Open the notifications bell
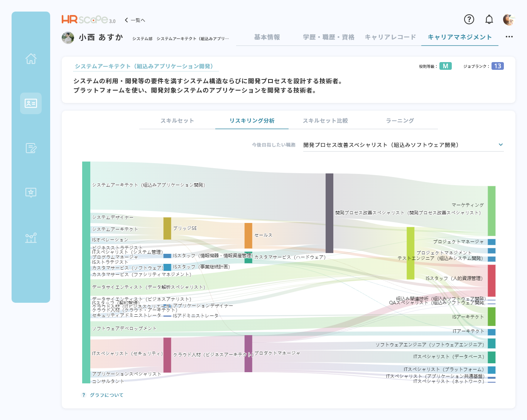Screen dimensions: 527x420 (x=489, y=19)
